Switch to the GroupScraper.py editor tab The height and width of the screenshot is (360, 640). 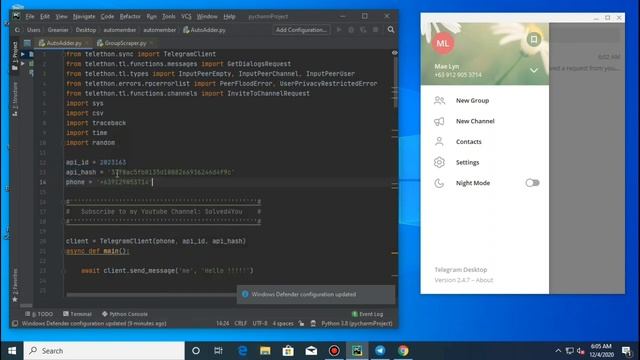[x=125, y=43]
